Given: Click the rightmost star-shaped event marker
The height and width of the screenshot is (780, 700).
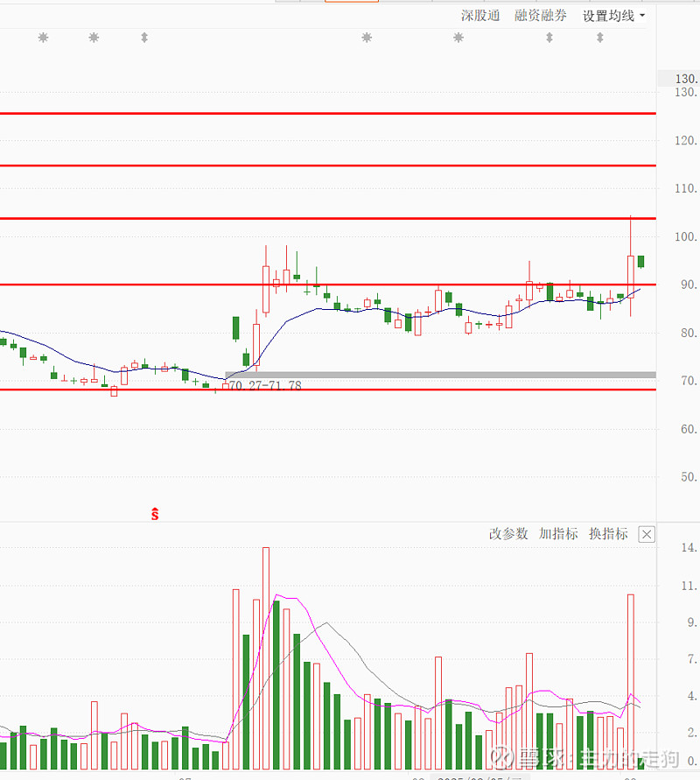Looking at the screenshot, I should click(x=458, y=38).
